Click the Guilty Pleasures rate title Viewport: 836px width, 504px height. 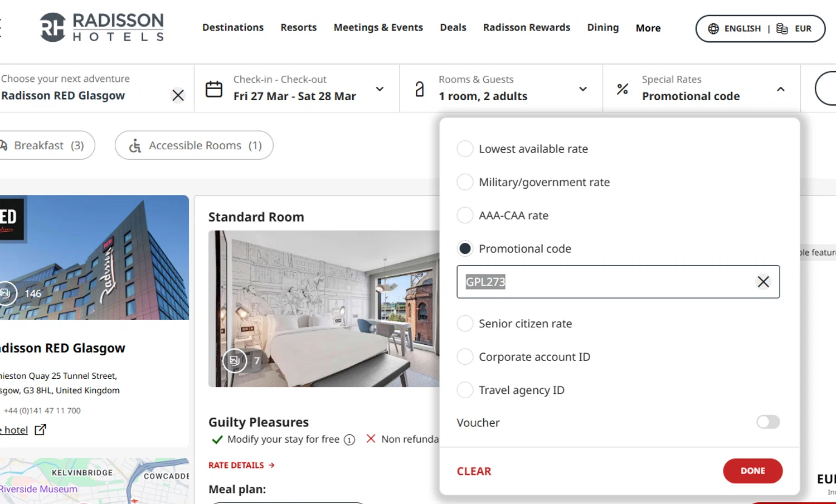(x=259, y=422)
